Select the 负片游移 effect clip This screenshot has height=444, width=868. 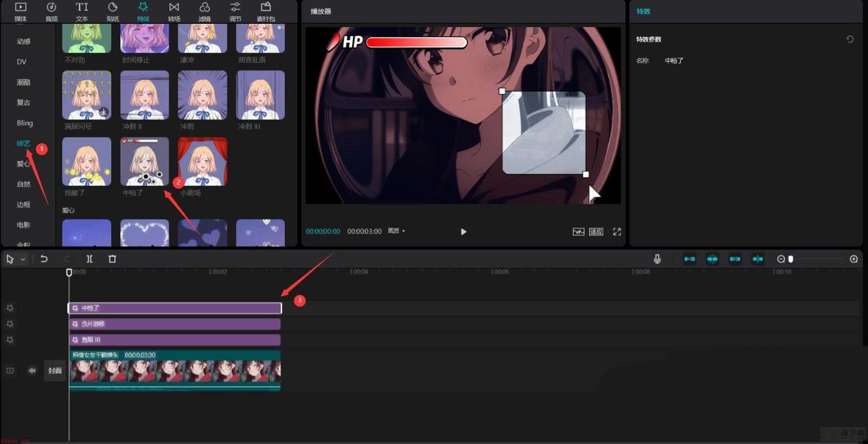175,324
